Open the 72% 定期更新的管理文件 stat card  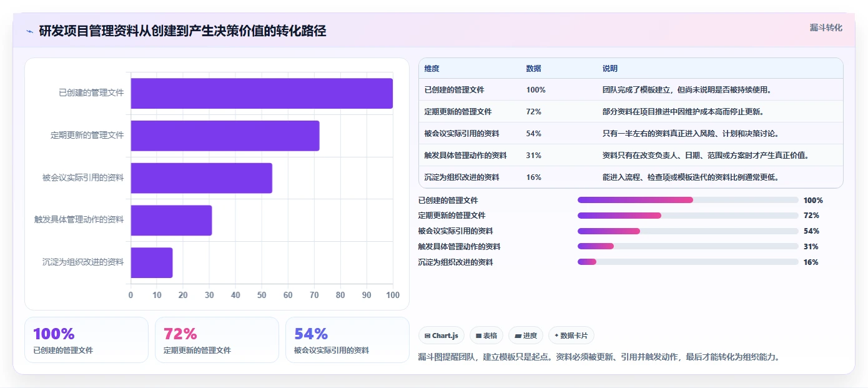(217, 340)
